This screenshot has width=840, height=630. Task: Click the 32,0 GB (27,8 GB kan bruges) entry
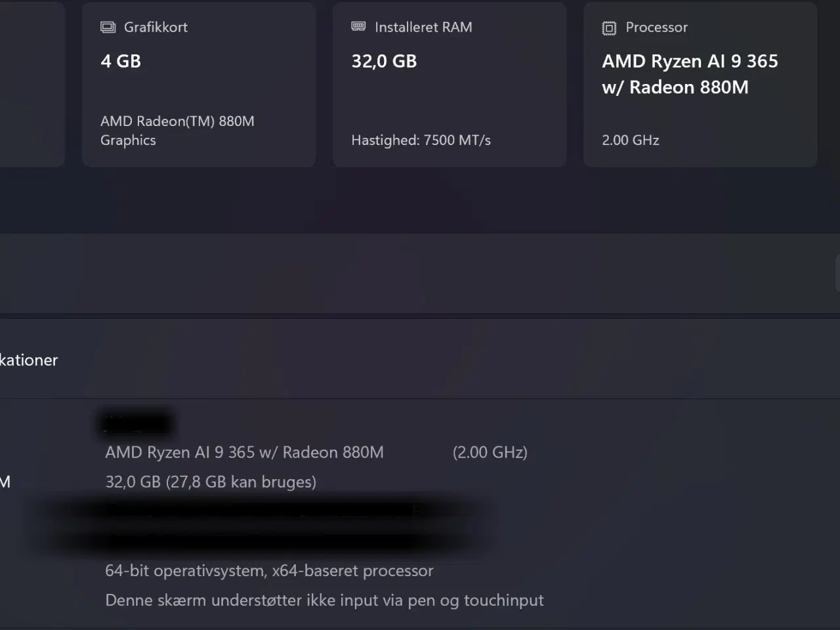(x=211, y=482)
